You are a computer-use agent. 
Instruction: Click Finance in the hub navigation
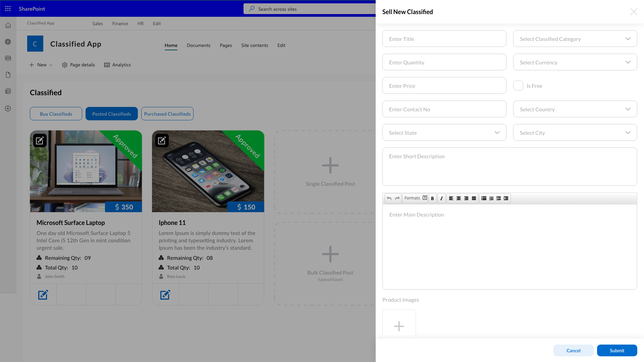pos(120,23)
